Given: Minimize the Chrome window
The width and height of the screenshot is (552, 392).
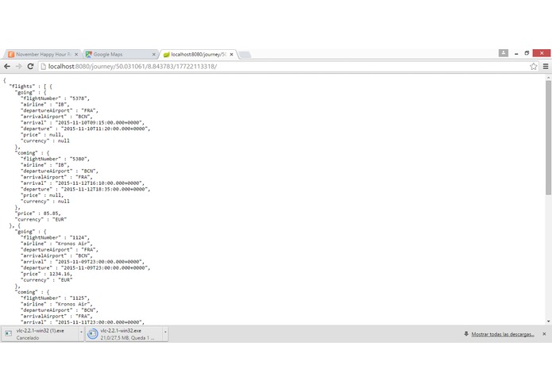Looking at the screenshot, I should coord(516,53).
